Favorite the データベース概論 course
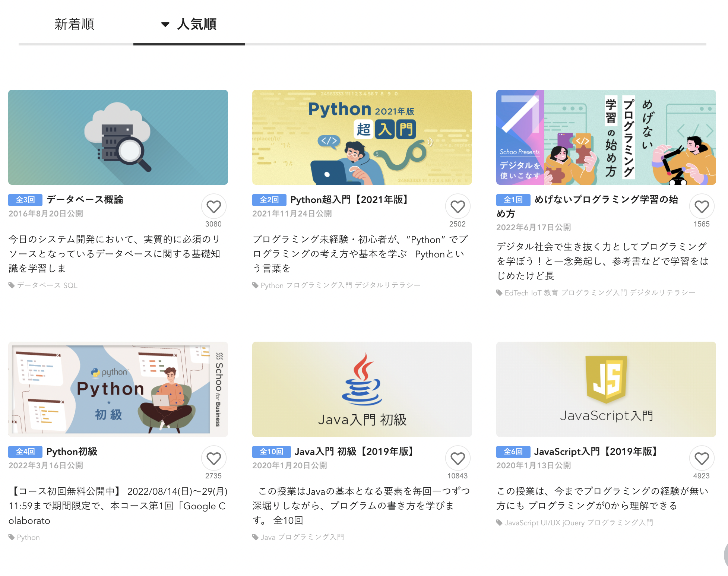The image size is (728, 576). coord(213,206)
